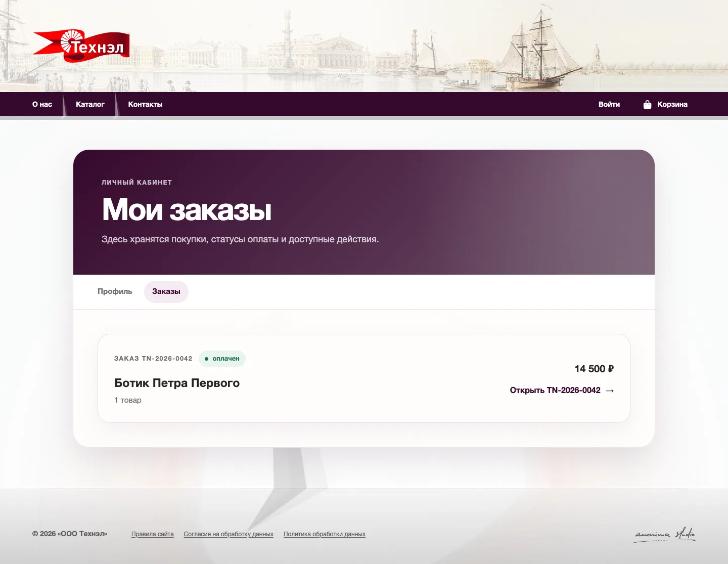Go to the Каталог page

[x=90, y=104]
